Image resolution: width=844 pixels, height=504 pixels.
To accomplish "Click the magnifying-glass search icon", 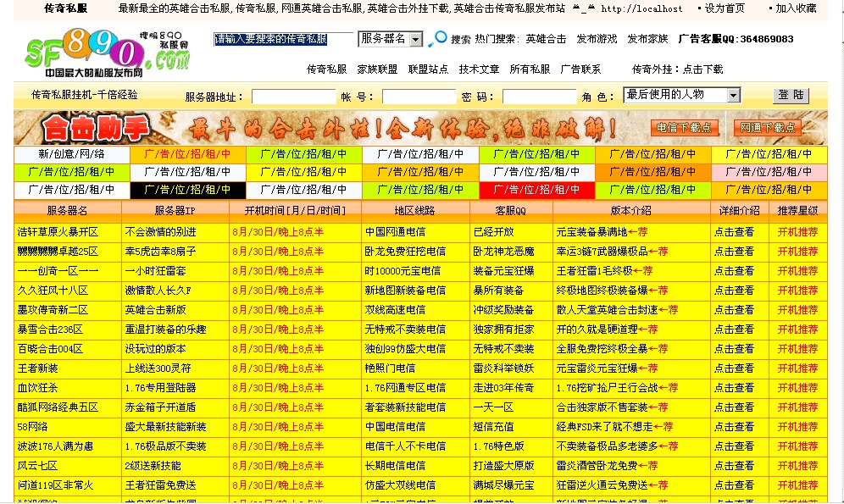I will [x=440, y=39].
